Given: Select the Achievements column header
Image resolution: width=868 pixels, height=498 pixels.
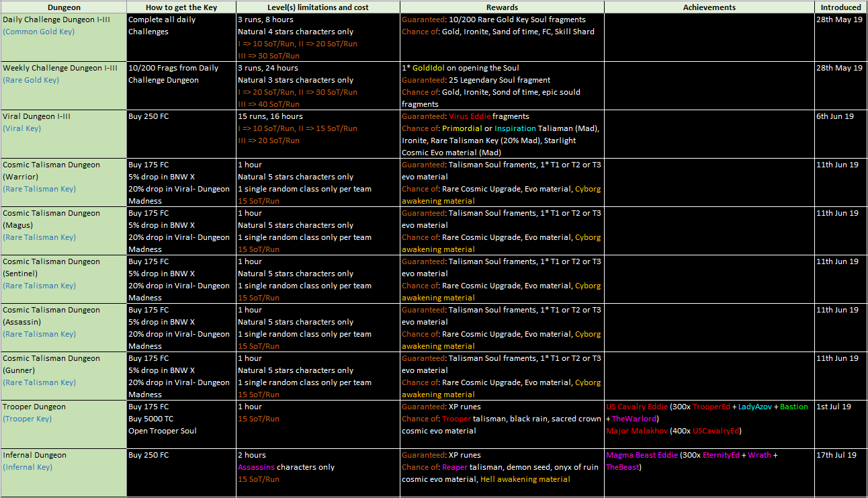Looking at the screenshot, I should click(x=709, y=7).
